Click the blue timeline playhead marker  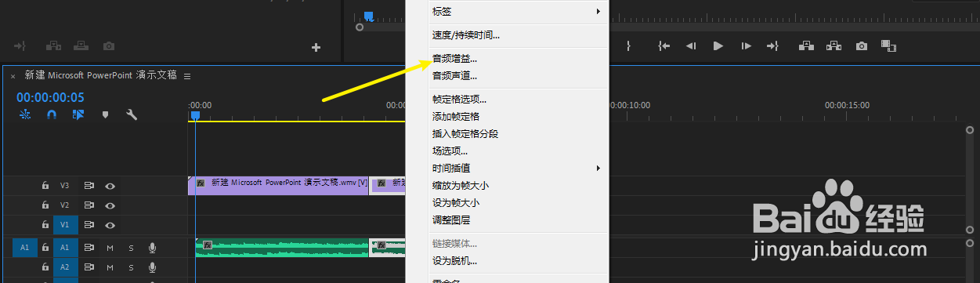coord(195,116)
